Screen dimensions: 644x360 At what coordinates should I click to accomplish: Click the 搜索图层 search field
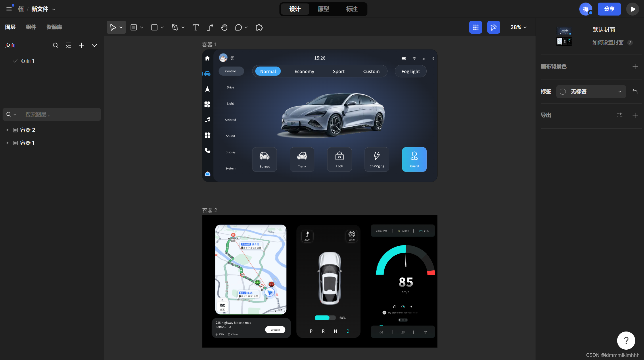pyautogui.click(x=60, y=115)
